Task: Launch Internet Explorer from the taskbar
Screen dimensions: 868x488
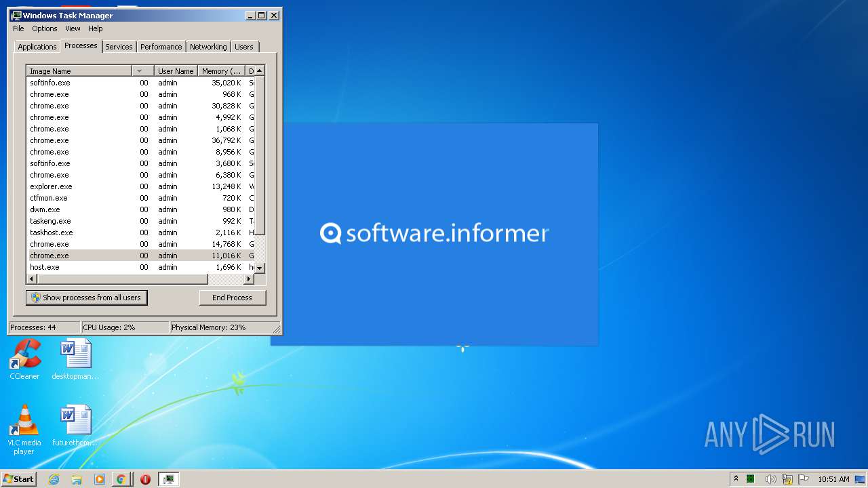Action: click(54, 479)
